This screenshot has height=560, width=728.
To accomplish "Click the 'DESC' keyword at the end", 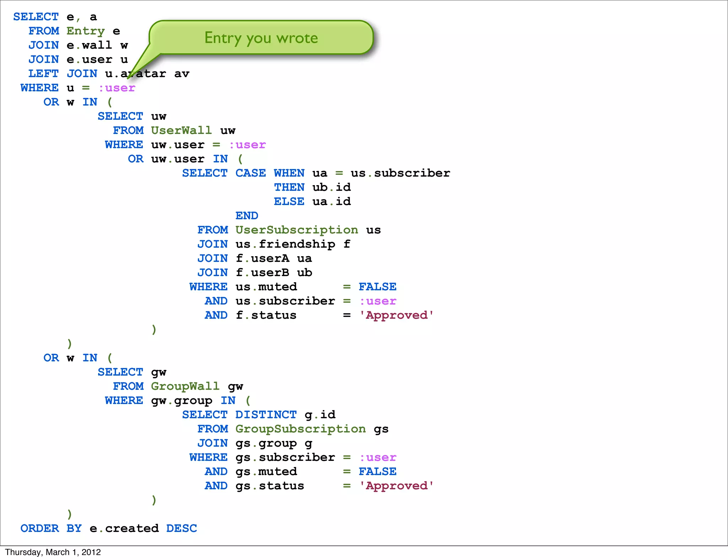I will coord(181,528).
